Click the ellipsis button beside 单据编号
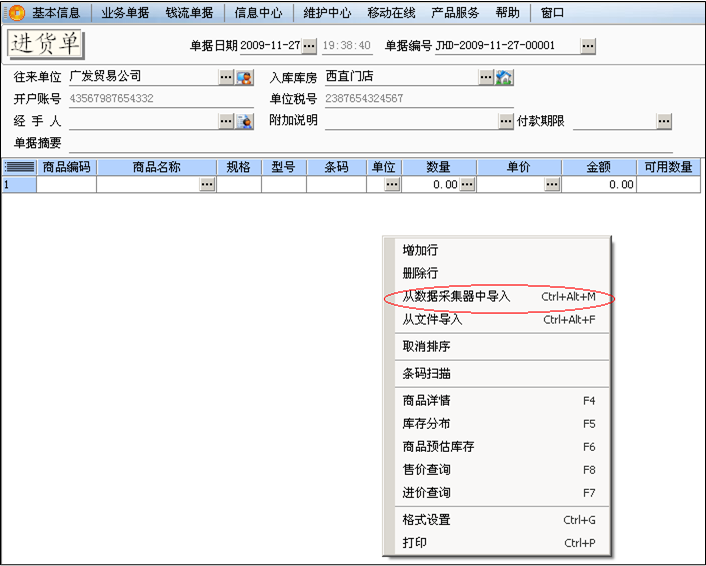This screenshot has width=706, height=566. click(x=588, y=46)
